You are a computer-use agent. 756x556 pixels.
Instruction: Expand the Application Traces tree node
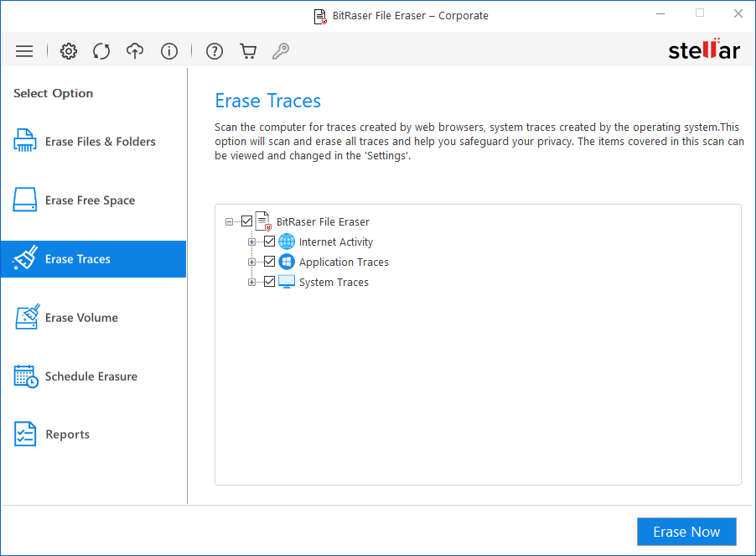[251, 262]
